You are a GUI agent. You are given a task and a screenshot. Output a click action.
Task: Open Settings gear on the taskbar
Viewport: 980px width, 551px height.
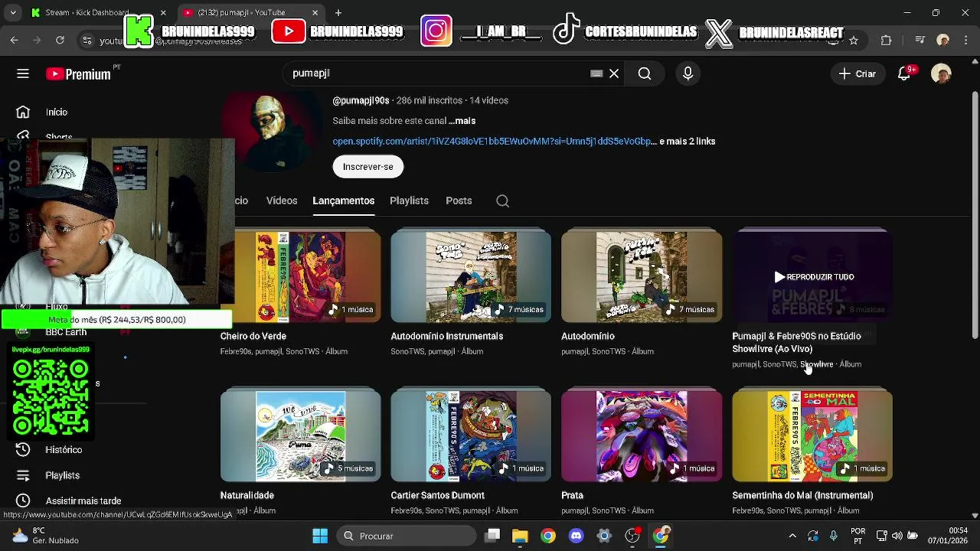[x=604, y=536]
